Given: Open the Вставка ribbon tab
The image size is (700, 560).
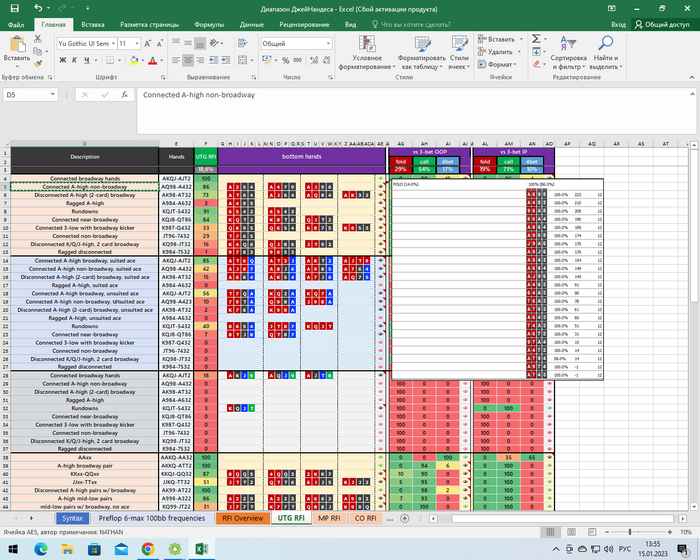Looking at the screenshot, I should 93,25.
